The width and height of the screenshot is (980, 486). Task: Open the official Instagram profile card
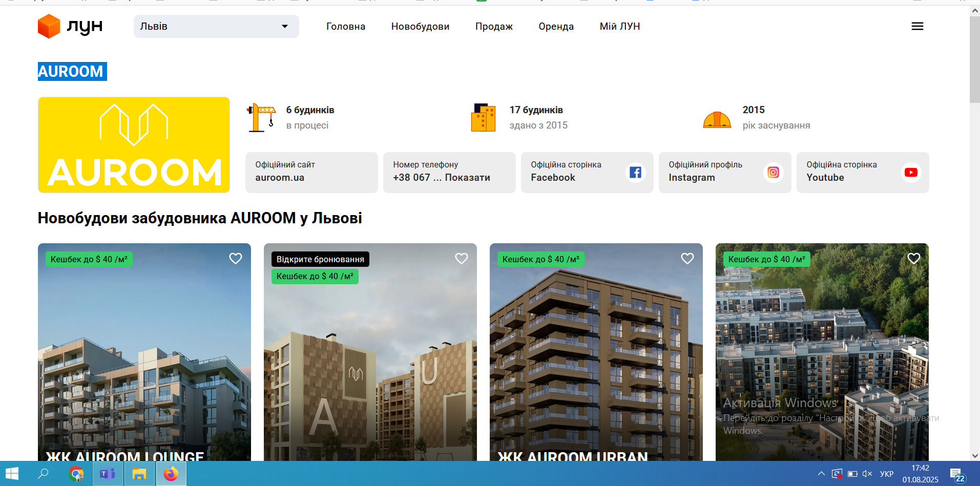[x=725, y=173]
